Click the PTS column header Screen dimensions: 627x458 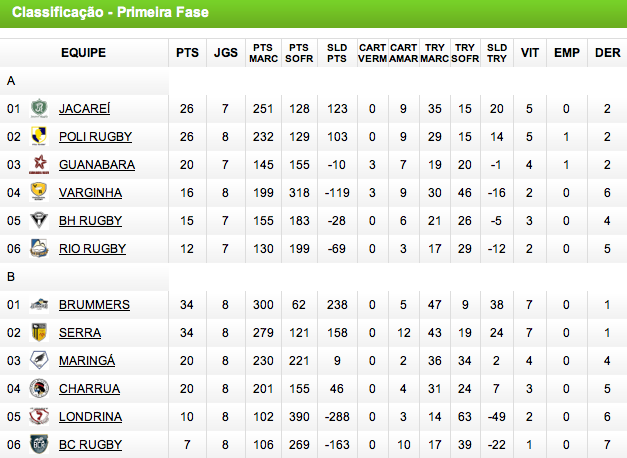187,53
